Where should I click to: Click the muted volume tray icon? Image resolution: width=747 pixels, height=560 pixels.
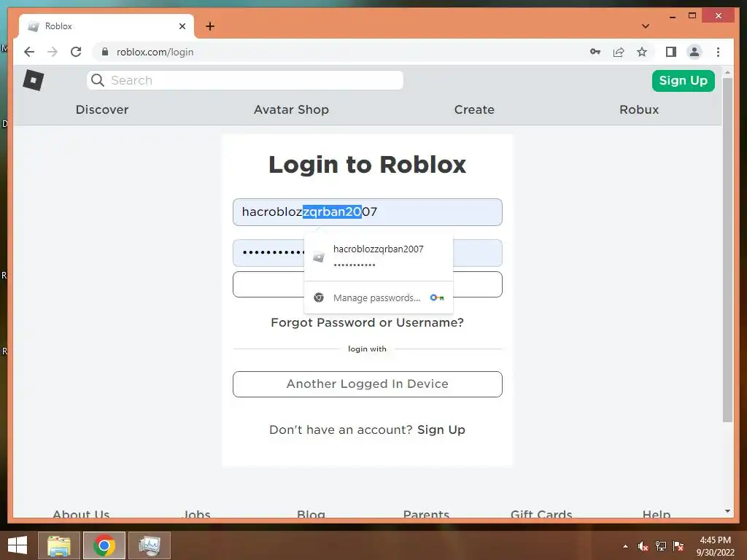coord(643,546)
